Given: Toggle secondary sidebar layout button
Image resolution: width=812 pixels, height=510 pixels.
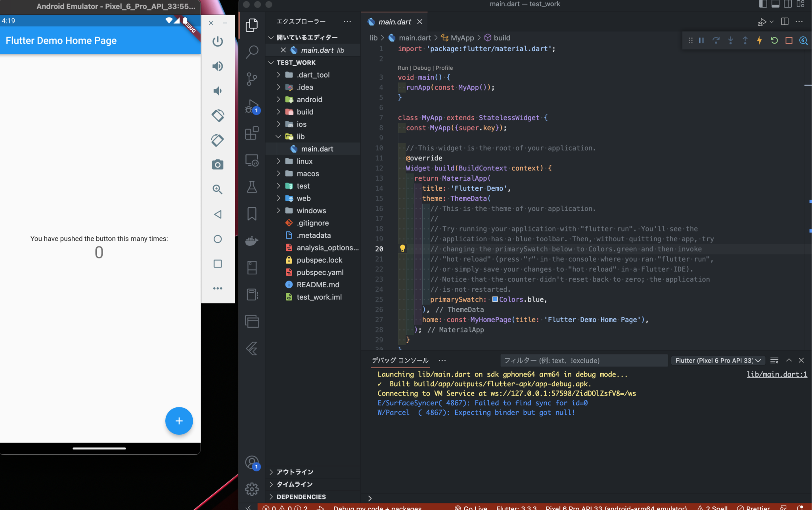Looking at the screenshot, I should (x=788, y=4).
